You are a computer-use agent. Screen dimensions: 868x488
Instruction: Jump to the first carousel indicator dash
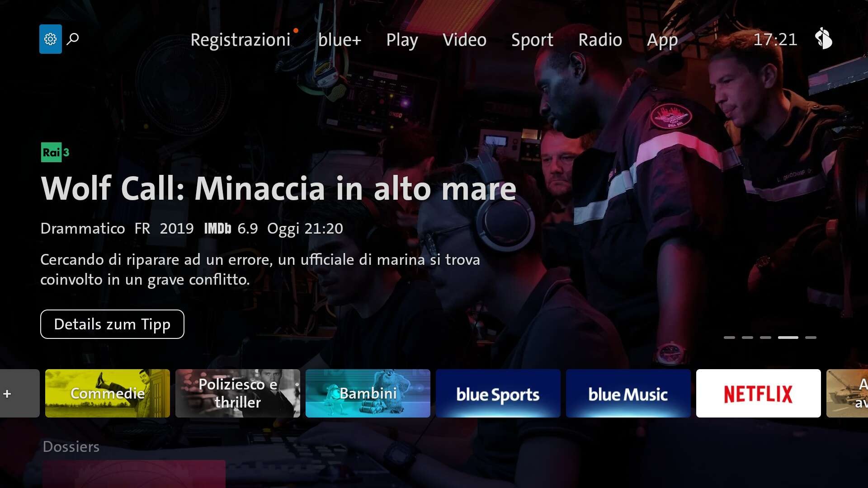pyautogui.click(x=729, y=338)
